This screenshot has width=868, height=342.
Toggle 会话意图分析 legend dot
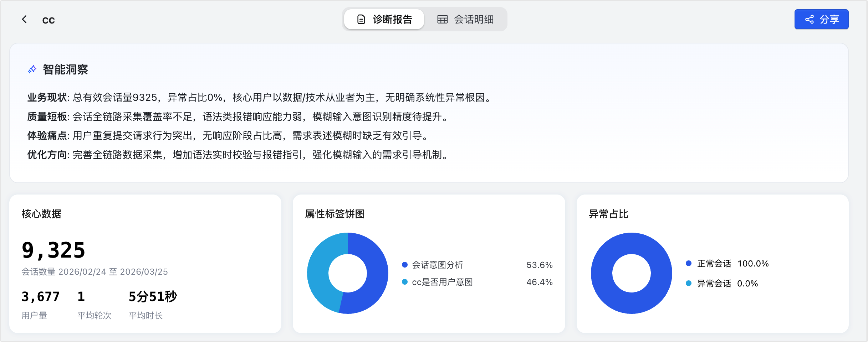point(405,265)
